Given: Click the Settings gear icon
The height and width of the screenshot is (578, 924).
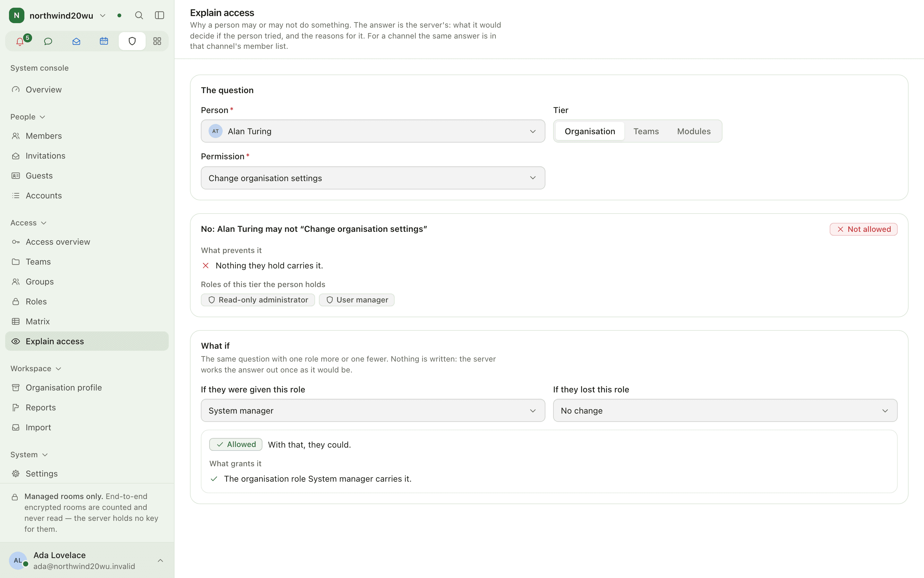Looking at the screenshot, I should tap(16, 473).
